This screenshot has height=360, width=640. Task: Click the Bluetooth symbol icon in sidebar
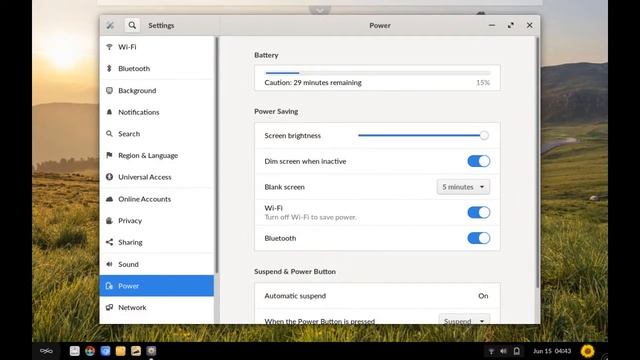[109, 69]
